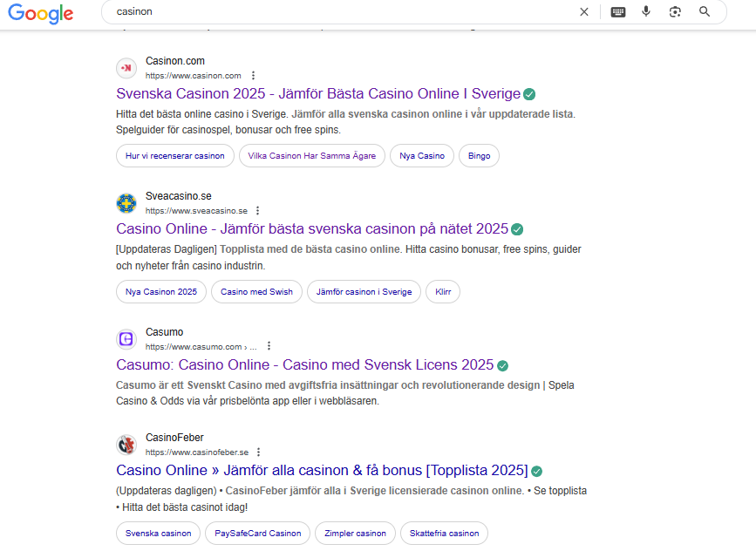Search by image with the camera lens icon
756x551 pixels.
(675, 11)
